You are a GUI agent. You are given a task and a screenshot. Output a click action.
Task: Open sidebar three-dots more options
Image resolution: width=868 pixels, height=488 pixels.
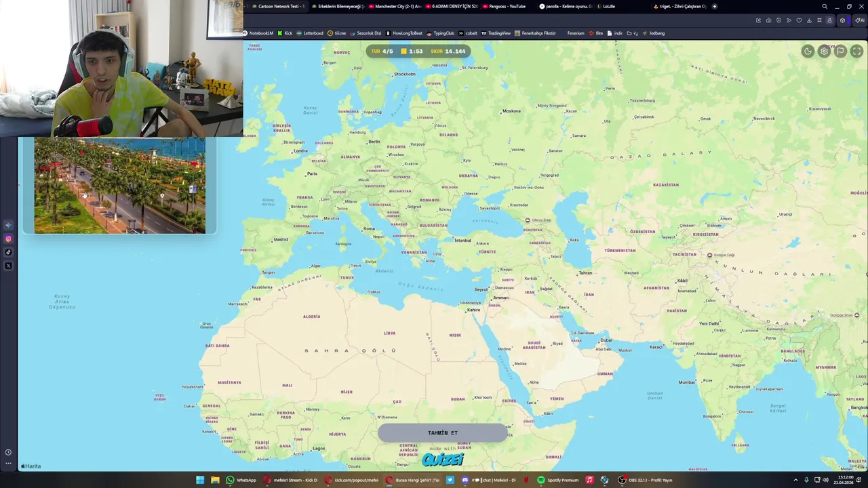pyautogui.click(x=8, y=464)
